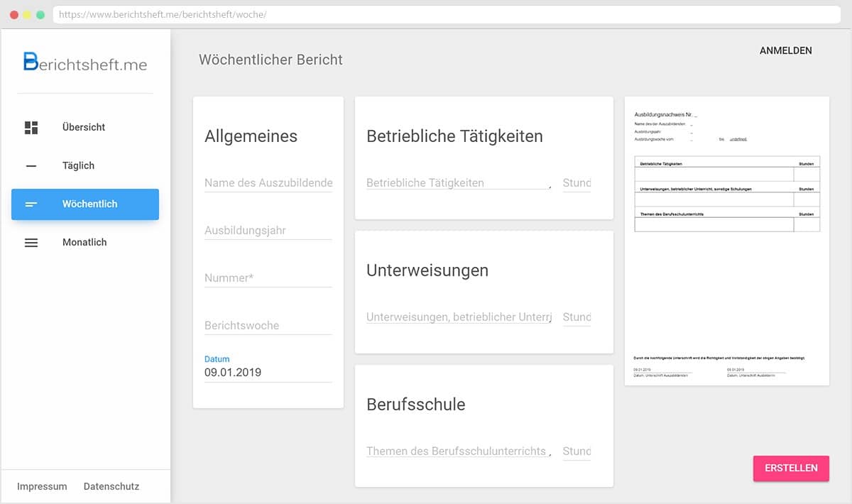The height and width of the screenshot is (504, 852).
Task: Click the Ausbildungsjahr input field
Action: coord(268,231)
